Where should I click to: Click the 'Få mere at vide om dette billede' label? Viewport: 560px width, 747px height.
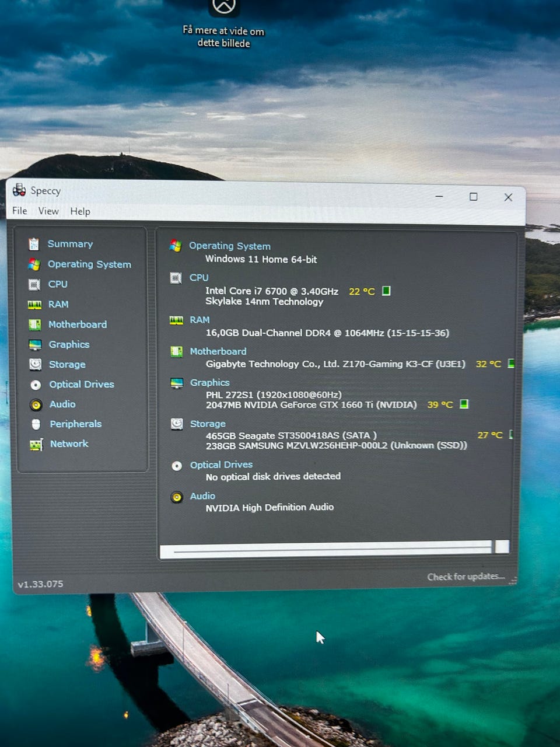[223, 37]
